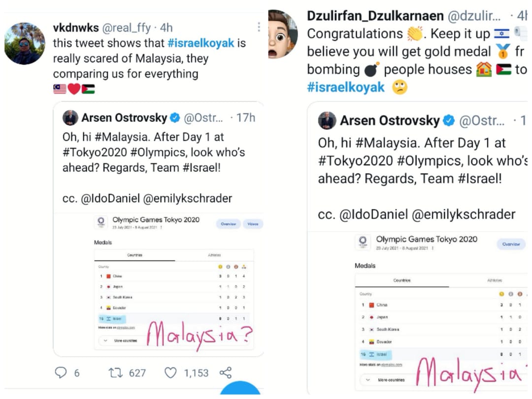This screenshot has height=399, width=532.
Task: Select highlighted Israel row in left medal table
Action: pyautogui.click(x=174, y=319)
